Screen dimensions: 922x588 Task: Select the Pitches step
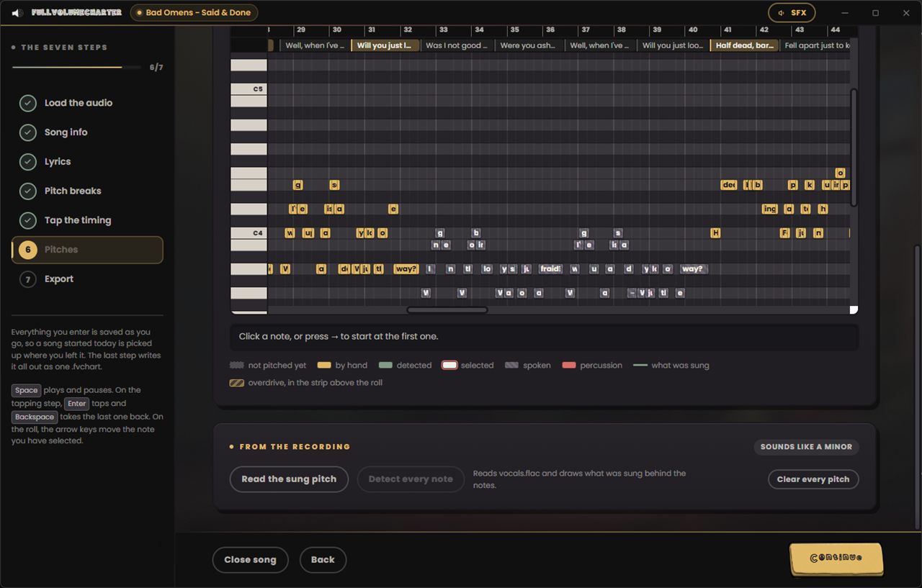[87, 250]
